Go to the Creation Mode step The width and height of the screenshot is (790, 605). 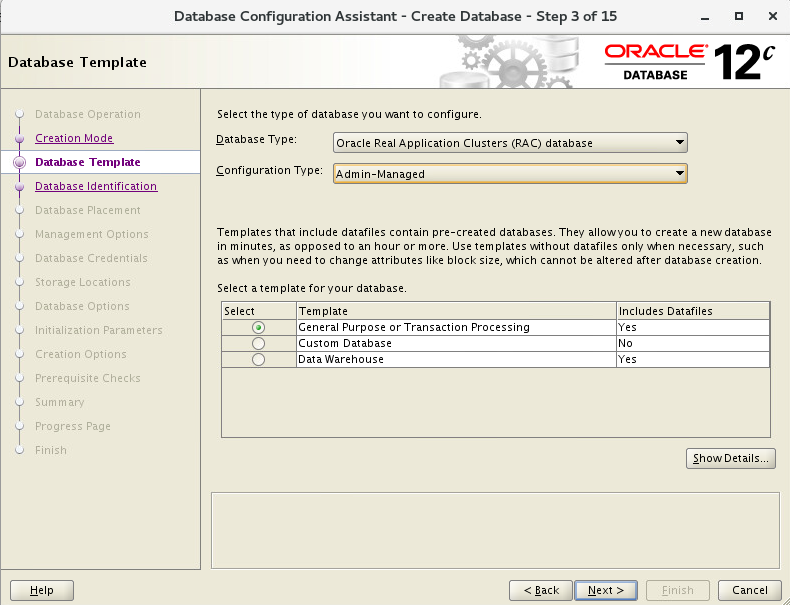74,138
